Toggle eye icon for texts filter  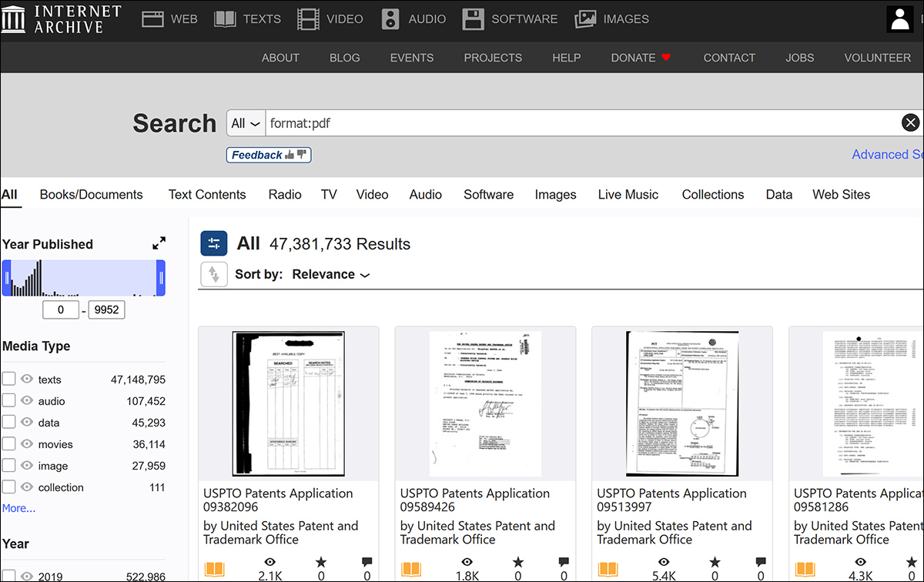coord(27,379)
